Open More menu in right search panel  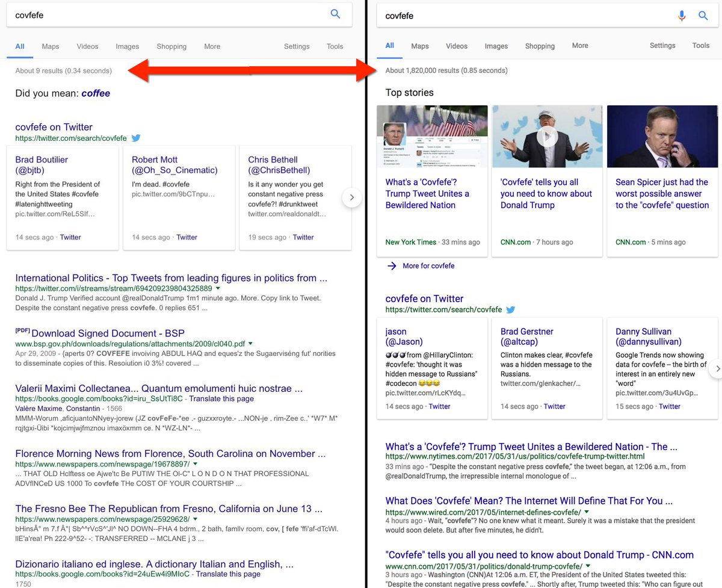coord(580,45)
